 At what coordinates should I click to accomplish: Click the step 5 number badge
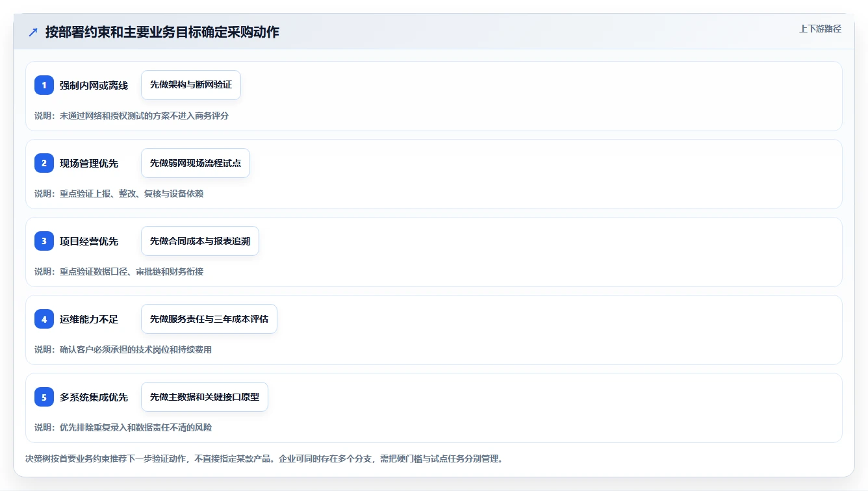(44, 397)
